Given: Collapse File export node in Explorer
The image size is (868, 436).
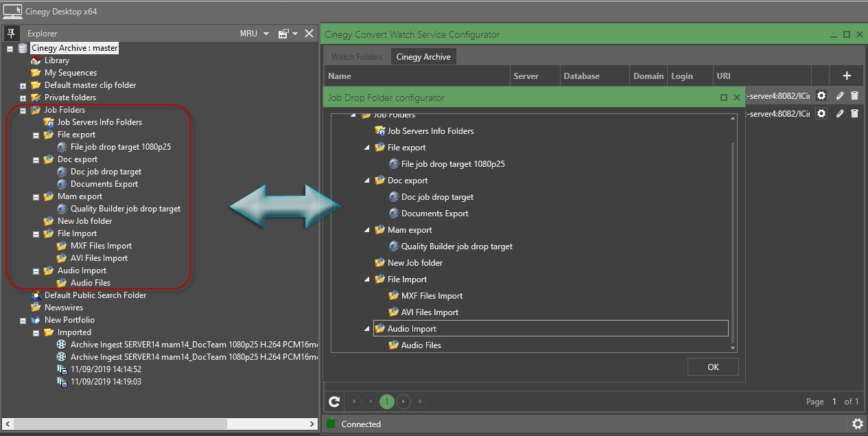Looking at the screenshot, I should click(x=36, y=135).
